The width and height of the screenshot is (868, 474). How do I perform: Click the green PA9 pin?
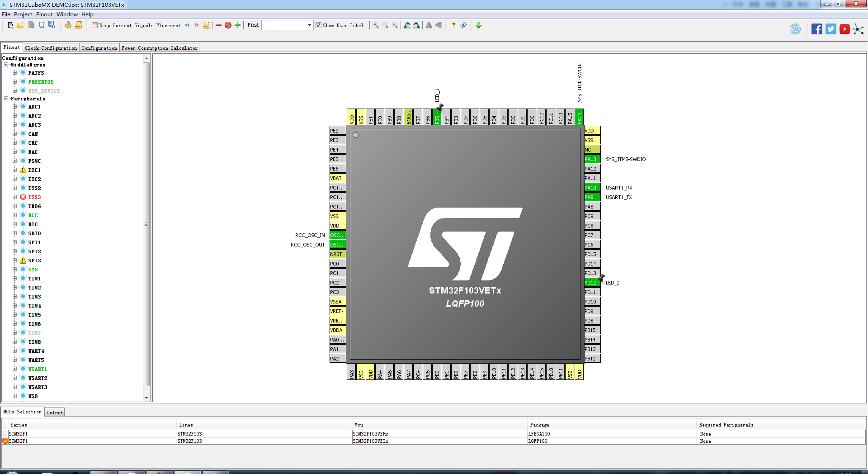point(592,197)
